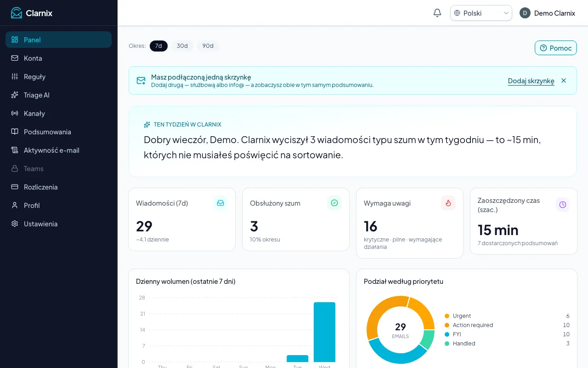Click the number 16 on Wymaga uwagi
Screen dimensions: 588x368
click(x=370, y=226)
